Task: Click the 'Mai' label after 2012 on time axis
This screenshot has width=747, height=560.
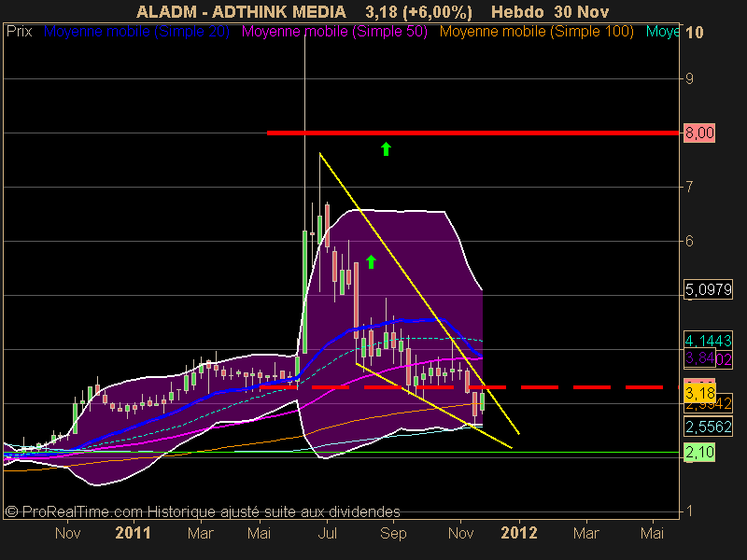Action: 652,533
